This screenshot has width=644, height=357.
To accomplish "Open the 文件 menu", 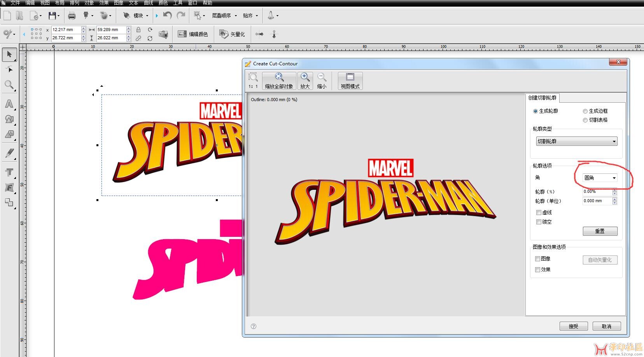I will [x=15, y=3].
